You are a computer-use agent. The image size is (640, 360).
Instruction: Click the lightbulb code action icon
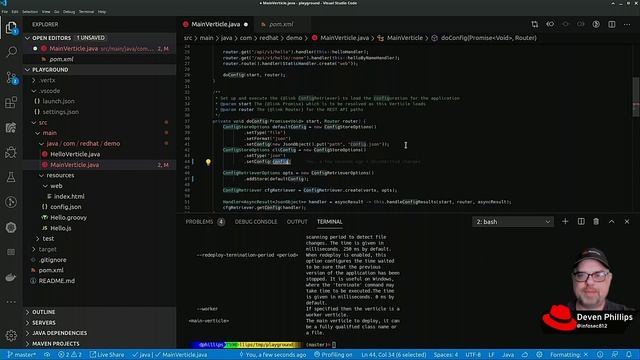point(208,162)
